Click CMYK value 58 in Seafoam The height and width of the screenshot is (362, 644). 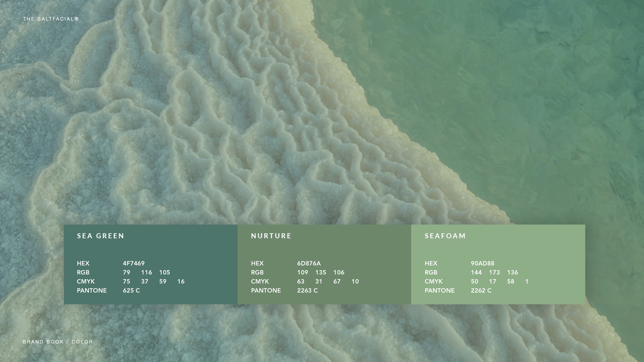[x=511, y=281]
